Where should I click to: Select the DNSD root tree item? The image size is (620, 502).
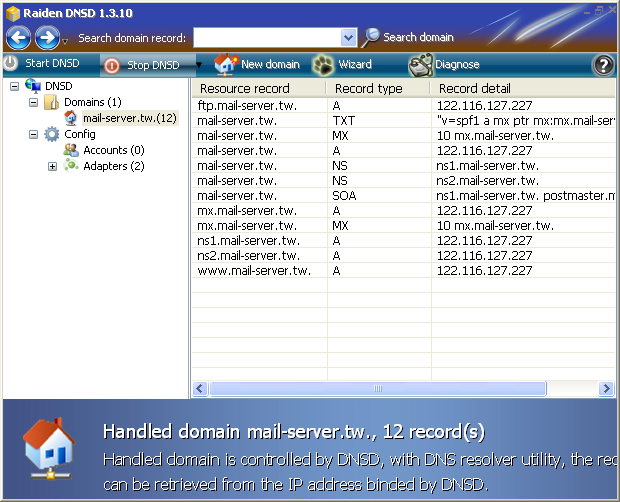(x=59, y=86)
